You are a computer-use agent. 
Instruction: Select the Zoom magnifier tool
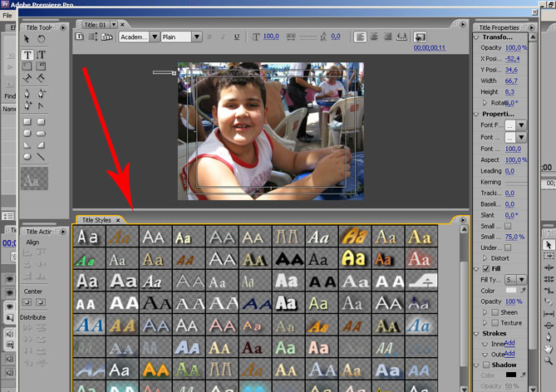click(549, 361)
